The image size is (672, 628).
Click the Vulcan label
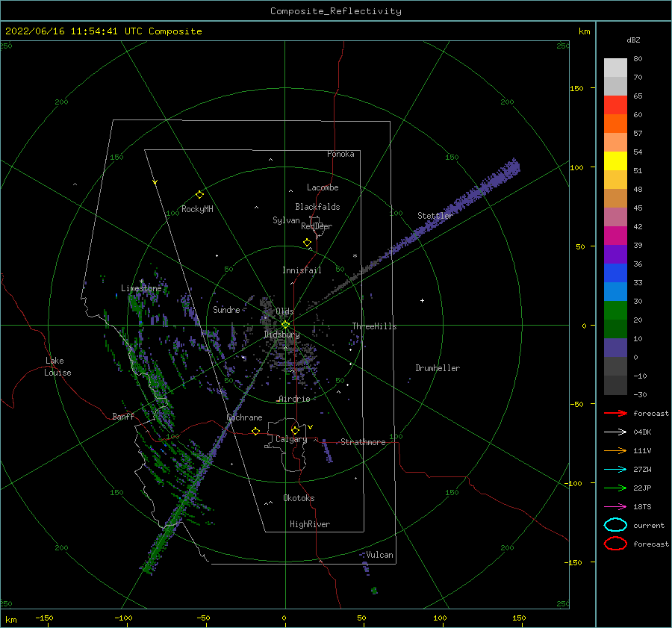pyautogui.click(x=379, y=555)
